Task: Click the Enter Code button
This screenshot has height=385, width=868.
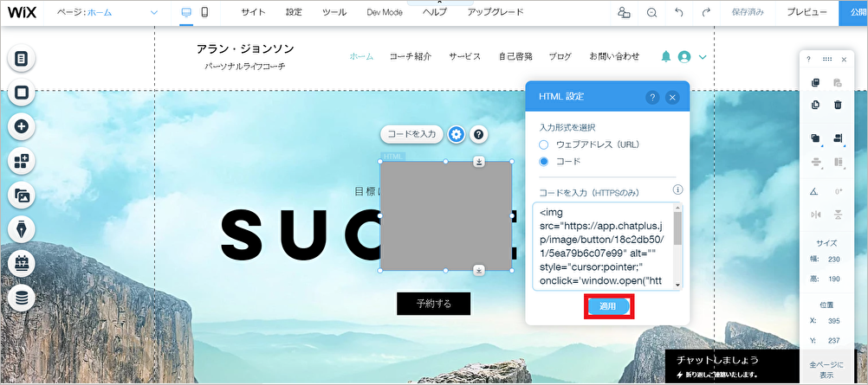Action: pos(411,134)
